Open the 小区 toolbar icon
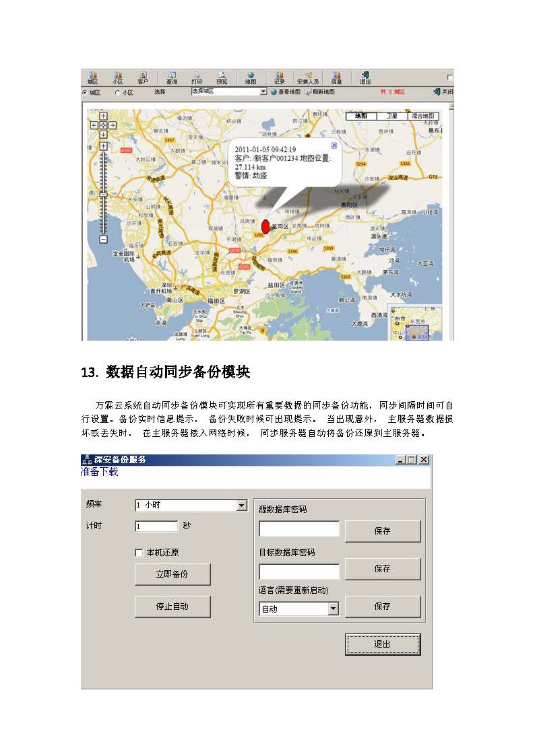Screen dimensions: 535x756 pyautogui.click(x=118, y=78)
